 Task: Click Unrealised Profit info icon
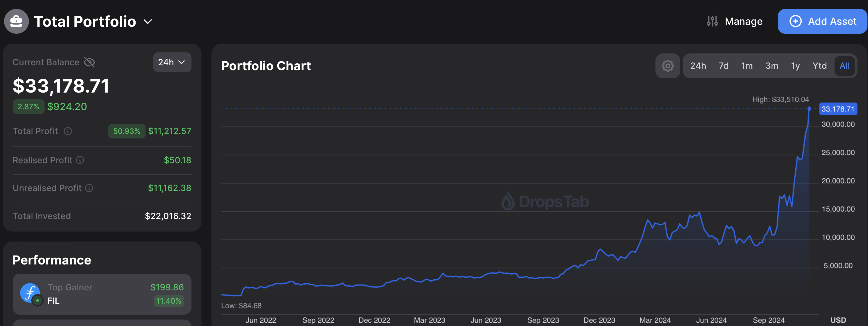coord(89,188)
